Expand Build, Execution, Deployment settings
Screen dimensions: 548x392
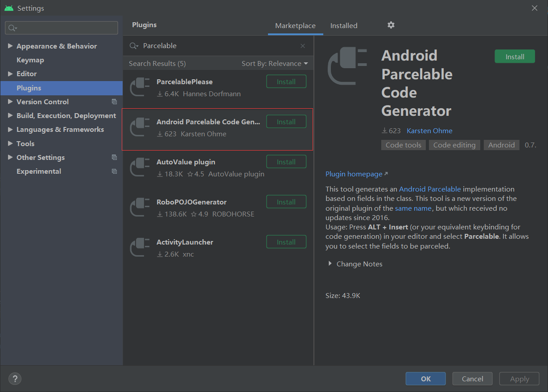coord(10,115)
